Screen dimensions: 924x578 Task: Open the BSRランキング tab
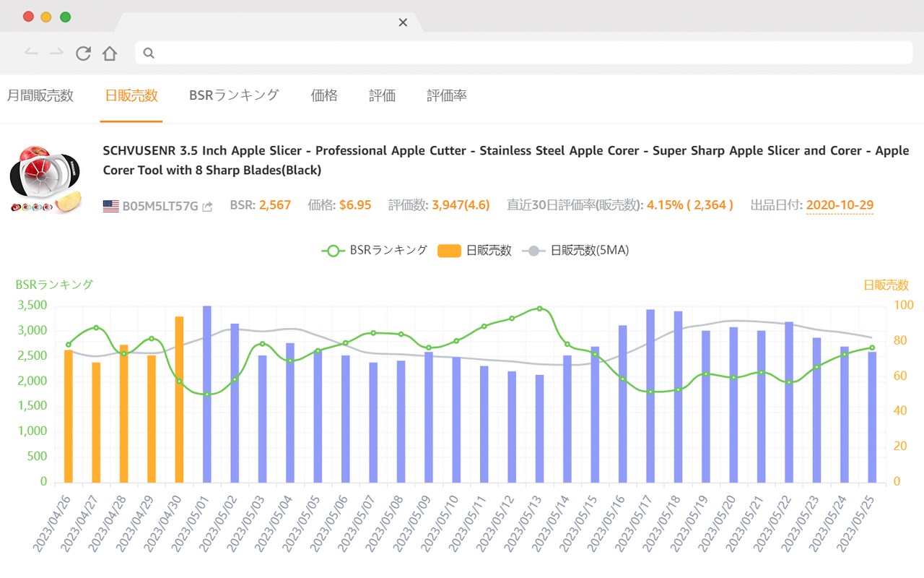tap(234, 95)
